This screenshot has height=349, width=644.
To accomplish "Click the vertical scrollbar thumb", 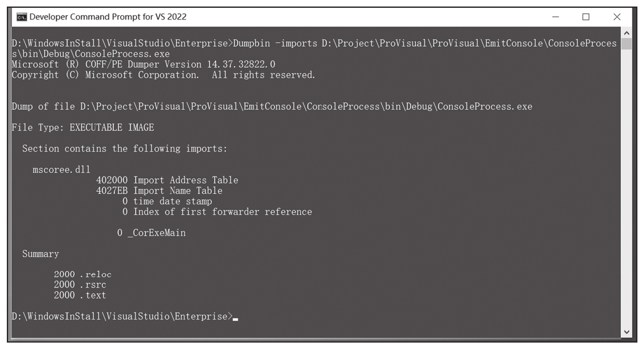I will click(x=626, y=44).
